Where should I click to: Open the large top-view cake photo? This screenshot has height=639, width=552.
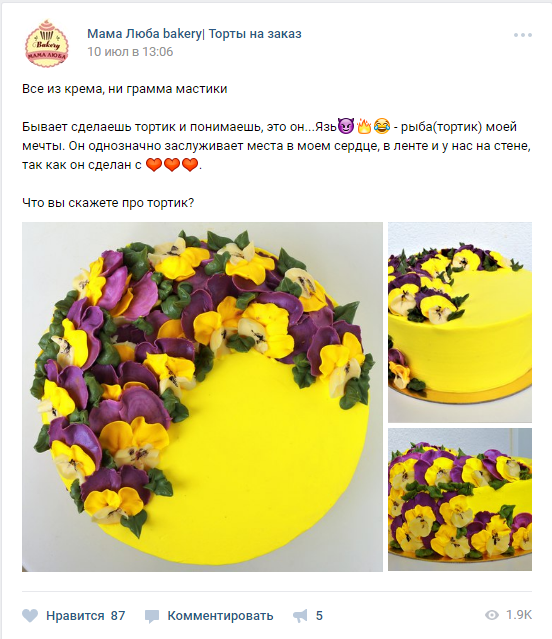click(202, 397)
